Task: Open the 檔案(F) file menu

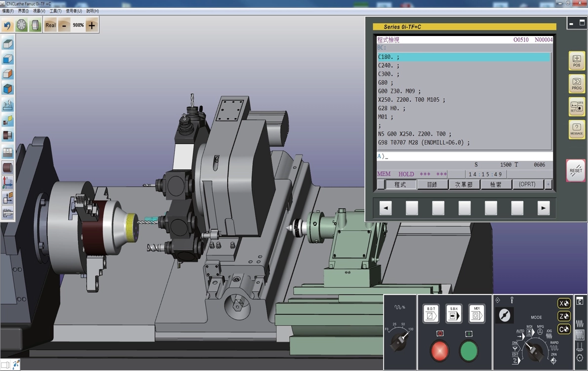Action: (8, 11)
